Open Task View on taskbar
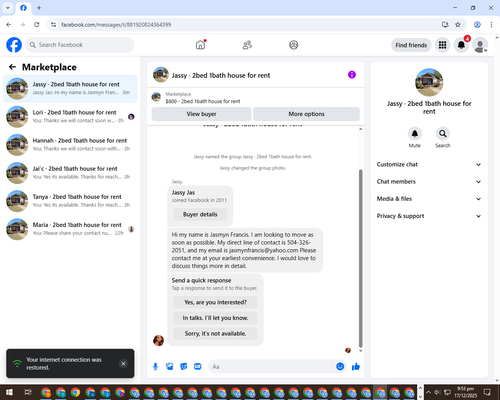Image resolution: width=500 pixels, height=400 pixels. tap(28, 392)
